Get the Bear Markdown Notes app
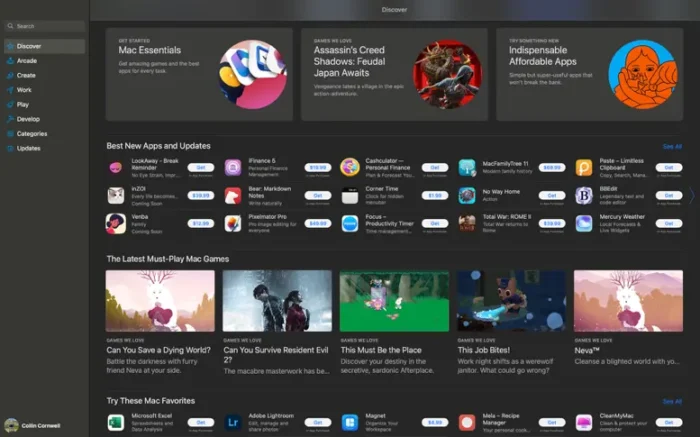The image size is (700, 437). tap(318, 196)
